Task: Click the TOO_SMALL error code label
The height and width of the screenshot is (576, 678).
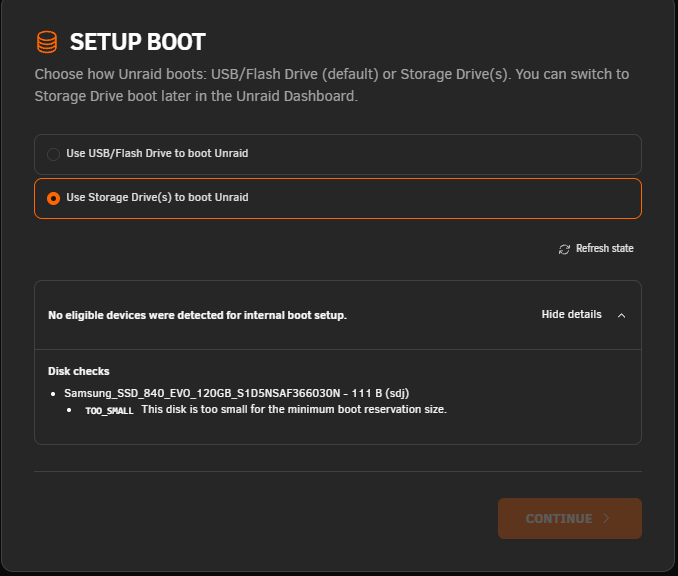Action: 109,410
